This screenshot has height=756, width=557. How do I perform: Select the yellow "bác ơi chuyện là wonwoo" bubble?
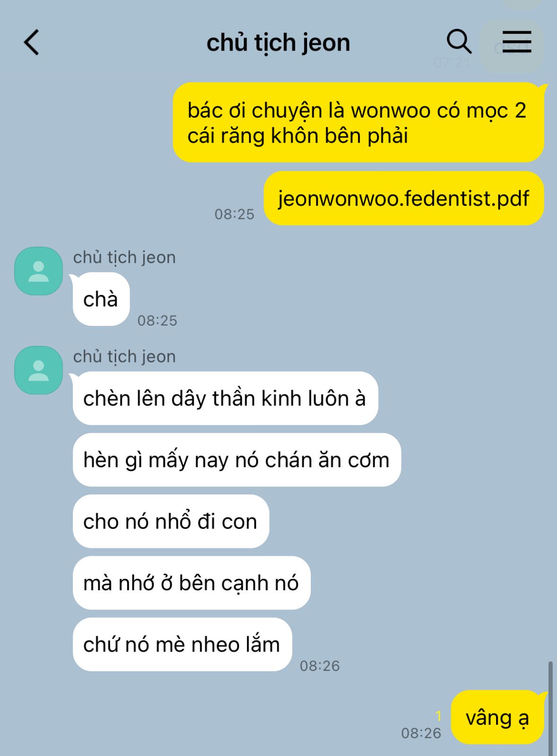(x=359, y=123)
